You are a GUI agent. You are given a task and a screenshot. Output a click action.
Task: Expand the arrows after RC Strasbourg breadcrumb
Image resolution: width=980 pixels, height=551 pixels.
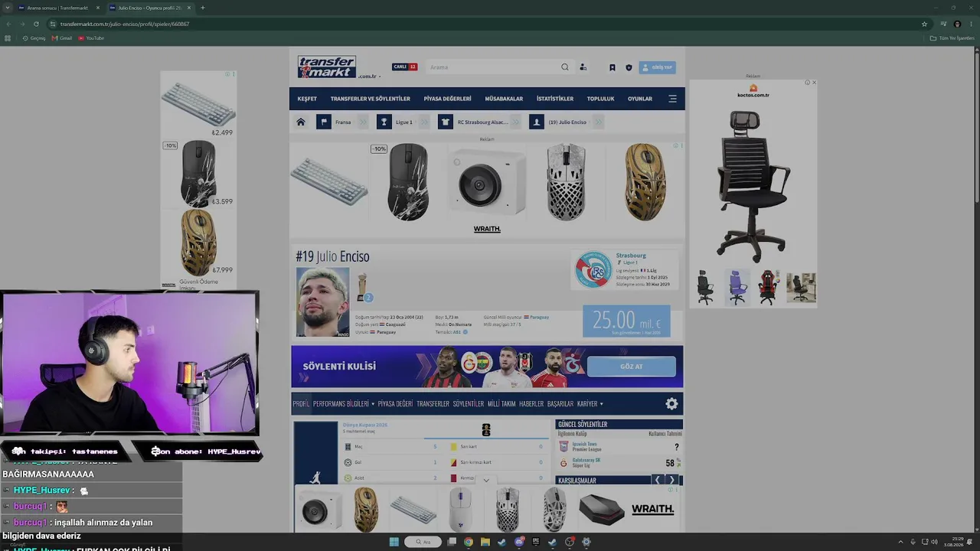coord(515,122)
